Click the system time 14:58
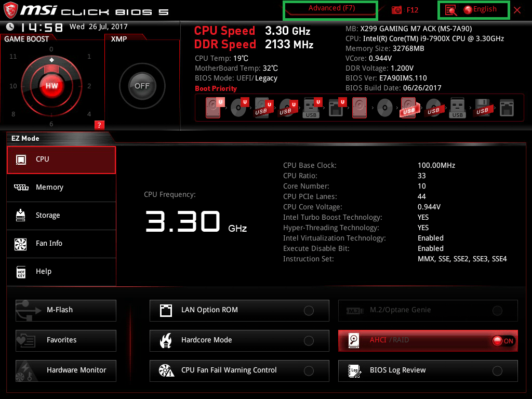The width and height of the screenshot is (532, 399). point(42,27)
